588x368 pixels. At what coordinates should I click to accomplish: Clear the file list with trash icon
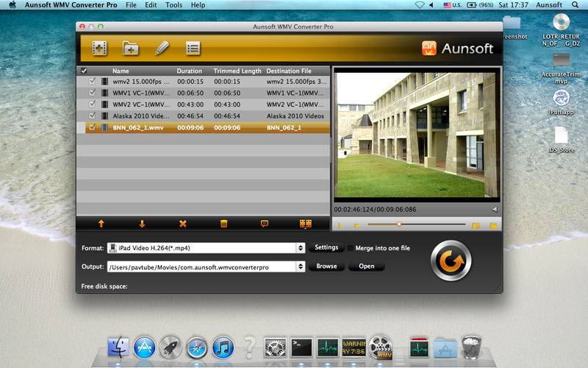pos(224,224)
